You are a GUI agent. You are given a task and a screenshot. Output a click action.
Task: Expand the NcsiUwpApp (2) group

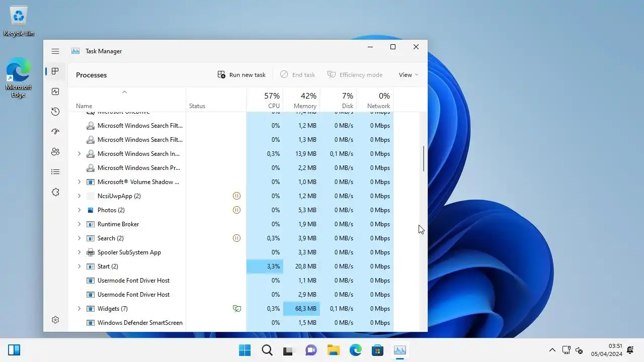click(79, 196)
